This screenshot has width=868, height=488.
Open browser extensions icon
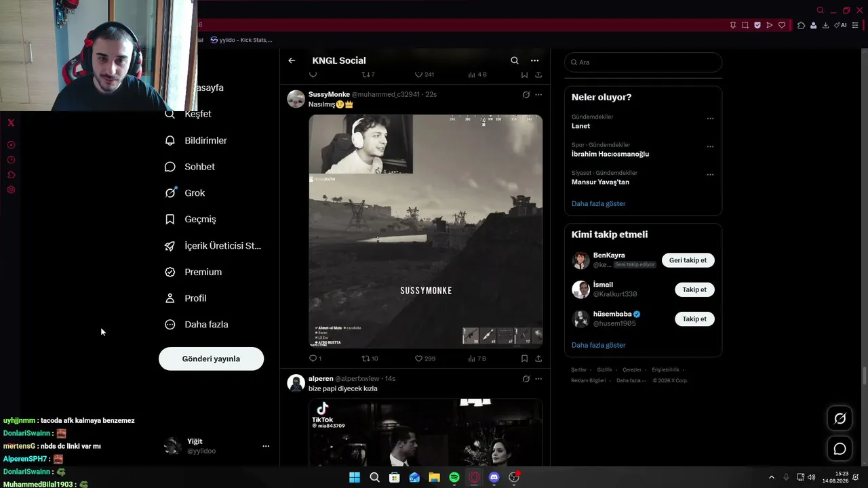click(801, 25)
